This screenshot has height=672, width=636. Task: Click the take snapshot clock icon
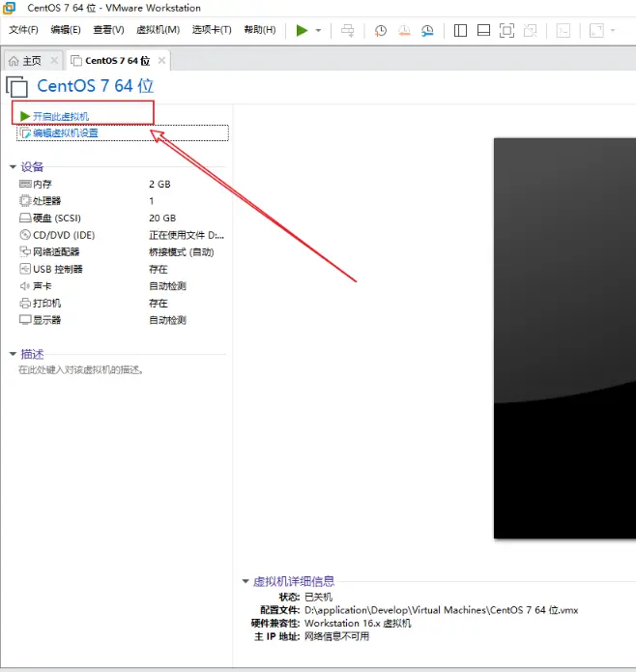(381, 31)
